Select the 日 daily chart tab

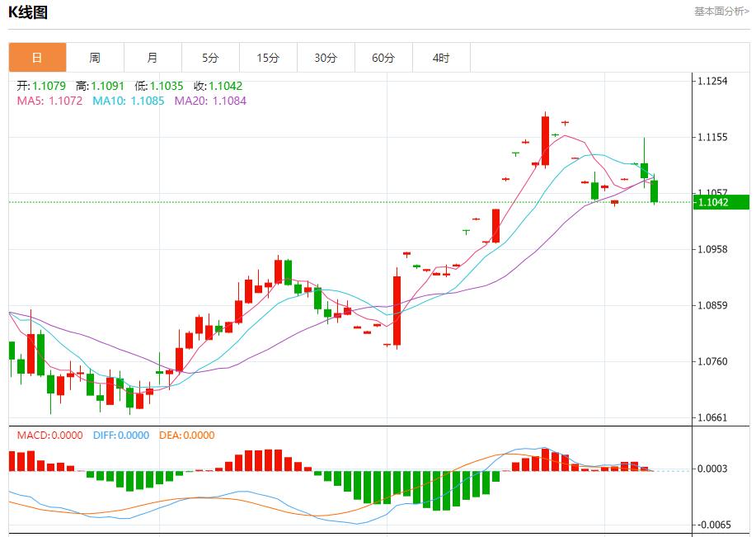click(x=37, y=58)
